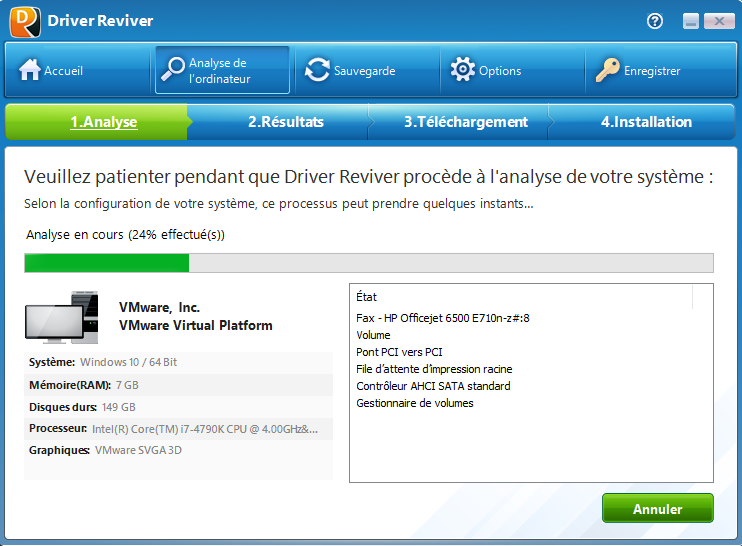The width and height of the screenshot is (742, 546).
Task: Open the Options section
Action: [512, 70]
